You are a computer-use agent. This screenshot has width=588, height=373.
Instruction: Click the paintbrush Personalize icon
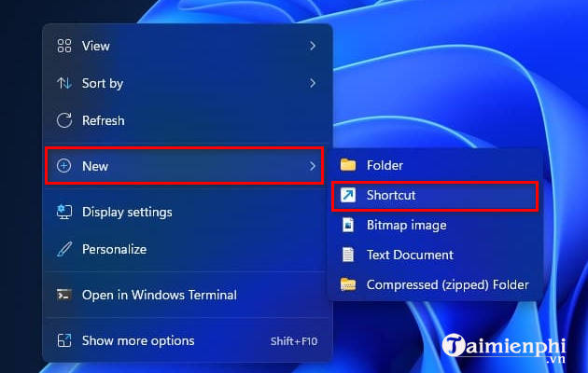64,249
